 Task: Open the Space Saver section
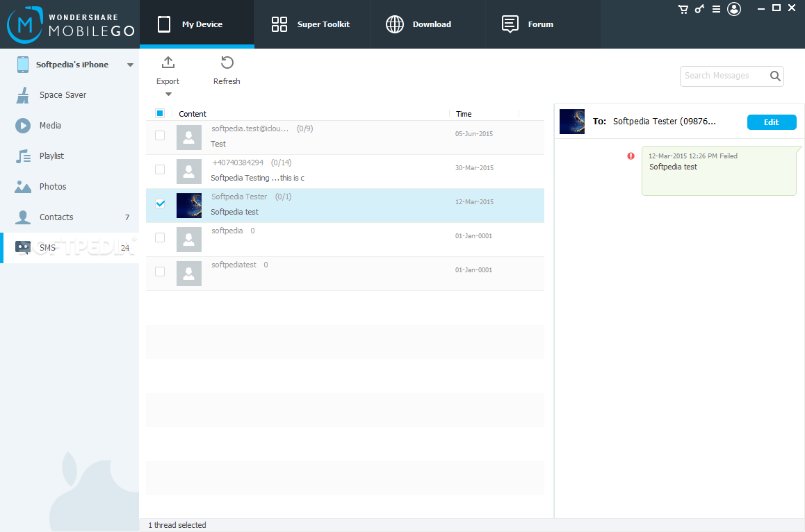(70, 95)
